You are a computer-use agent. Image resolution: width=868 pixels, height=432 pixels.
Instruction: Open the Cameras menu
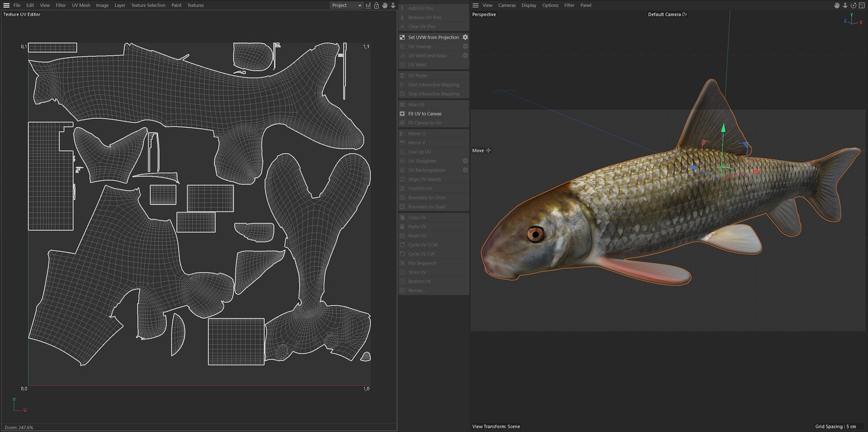[x=507, y=5]
